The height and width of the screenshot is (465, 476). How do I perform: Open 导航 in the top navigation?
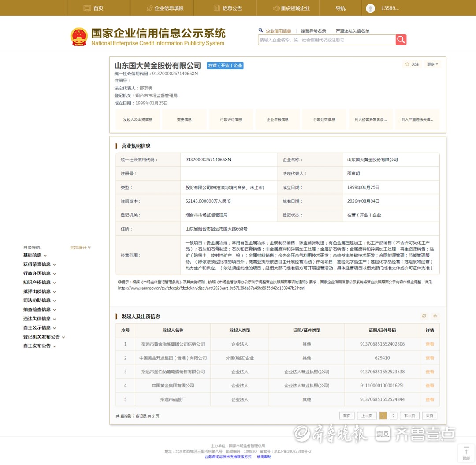340,8
